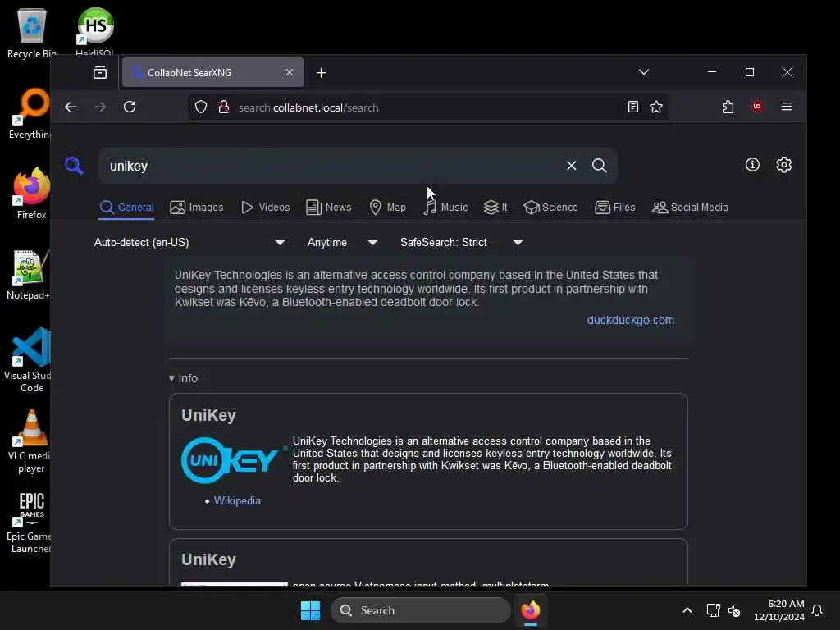Select Epic Games Launcher desktop shortcut
Viewport: 840px width, 630px height.
pos(30,523)
